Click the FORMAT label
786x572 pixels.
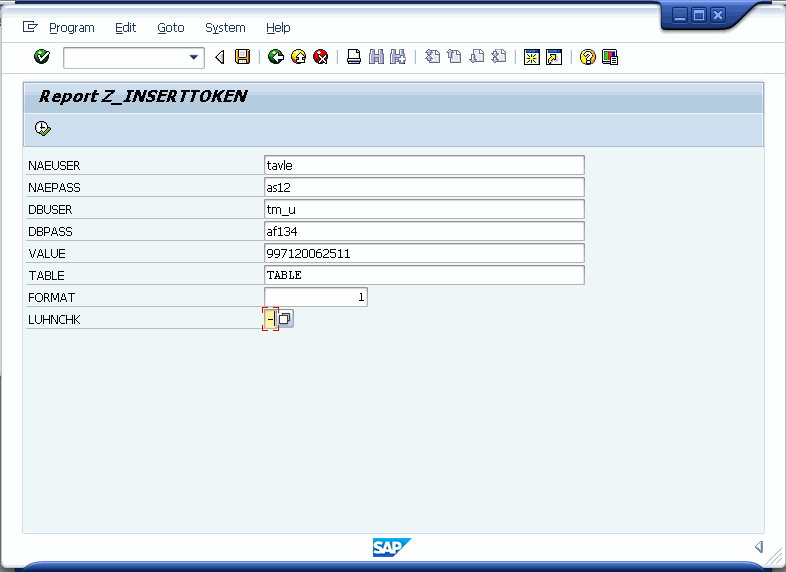[x=52, y=298]
